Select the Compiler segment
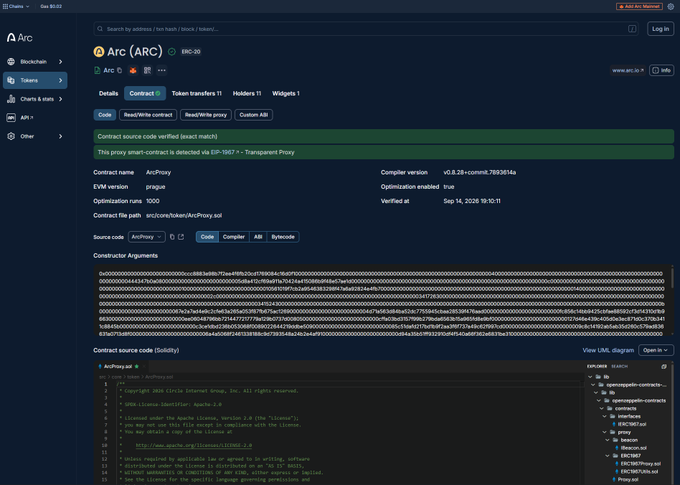680x485 pixels. point(234,237)
